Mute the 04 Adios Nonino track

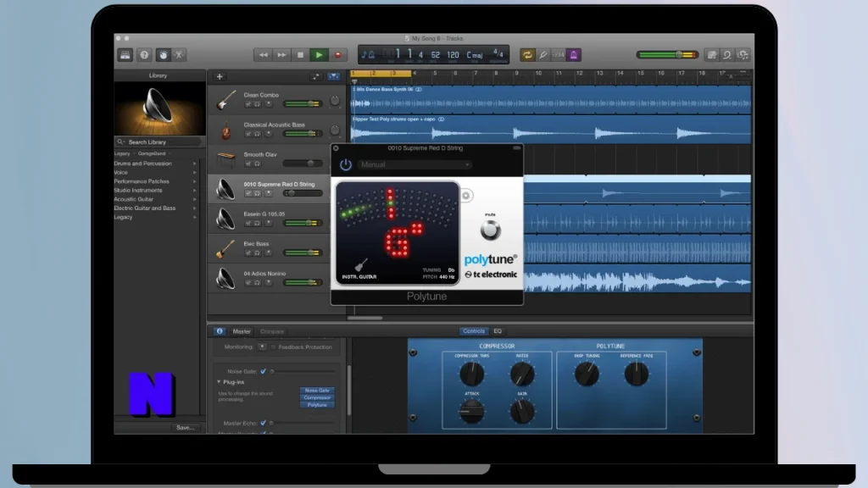click(x=248, y=283)
